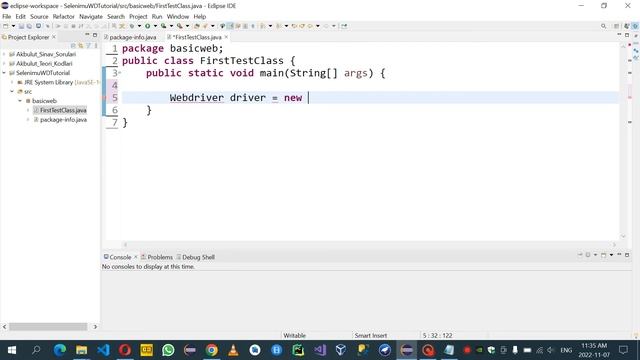This screenshot has width=640, height=360.
Task: Click the green Run button in toolbar
Action: [x=147, y=26]
